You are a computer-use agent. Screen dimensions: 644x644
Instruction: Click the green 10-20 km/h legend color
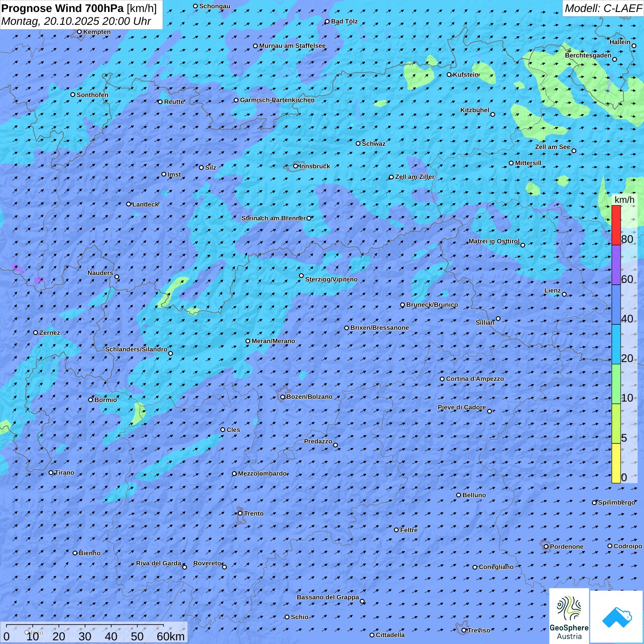(x=616, y=384)
